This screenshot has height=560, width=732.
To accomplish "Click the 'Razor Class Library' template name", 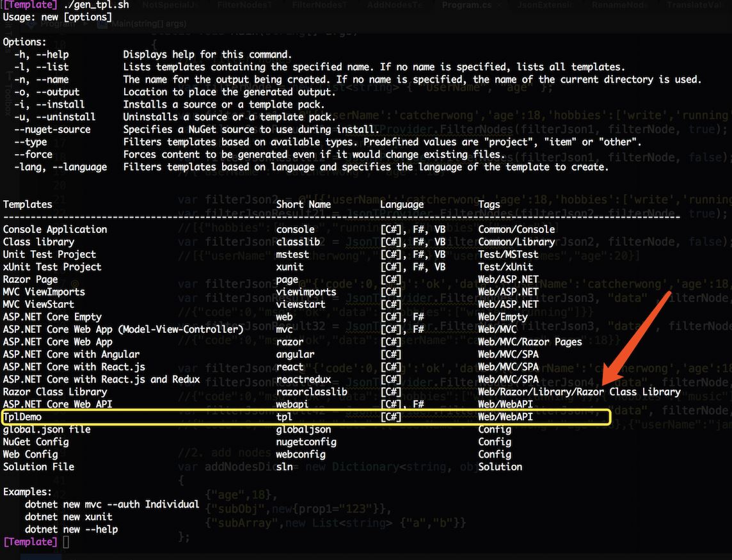I will pos(55,392).
